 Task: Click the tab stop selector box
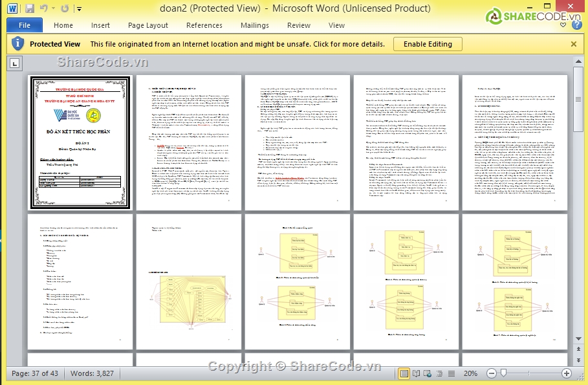pyautogui.click(x=15, y=63)
